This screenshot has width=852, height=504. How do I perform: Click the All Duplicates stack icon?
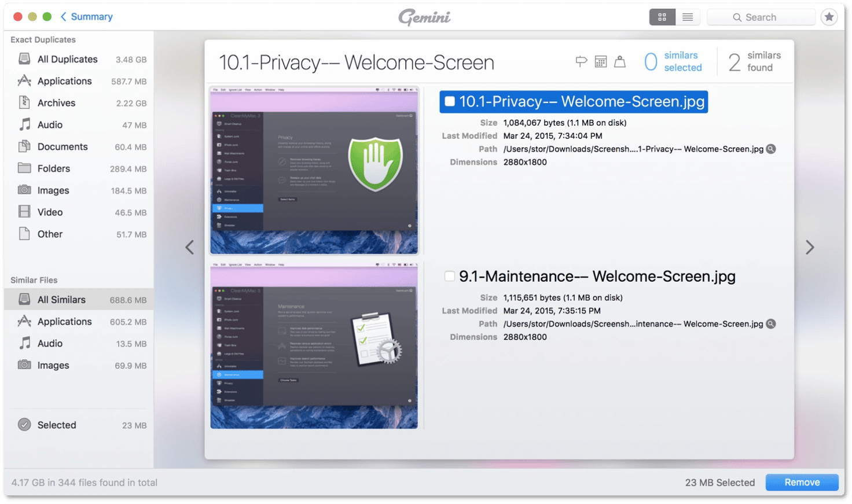click(x=24, y=58)
